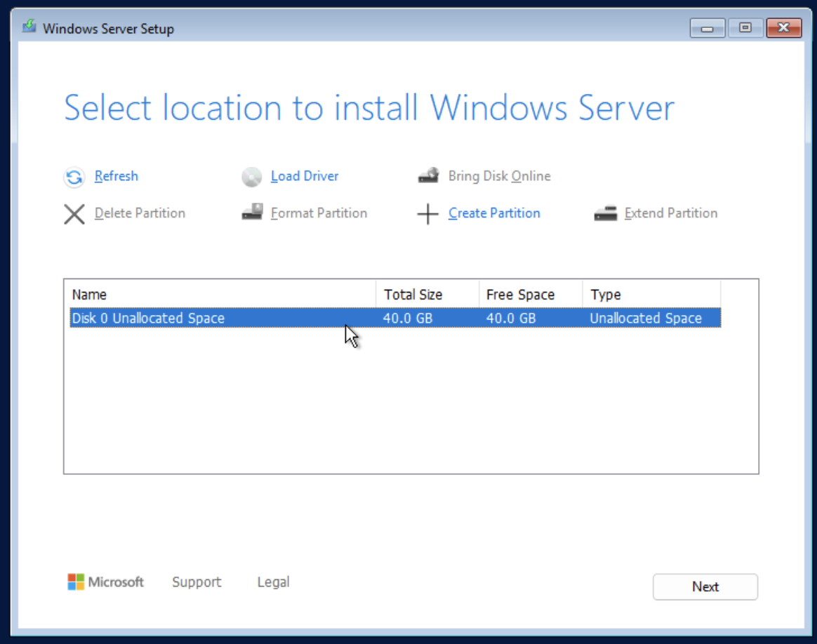The height and width of the screenshot is (644, 817).
Task: Click the Create Partition plus icon
Action: (427, 214)
